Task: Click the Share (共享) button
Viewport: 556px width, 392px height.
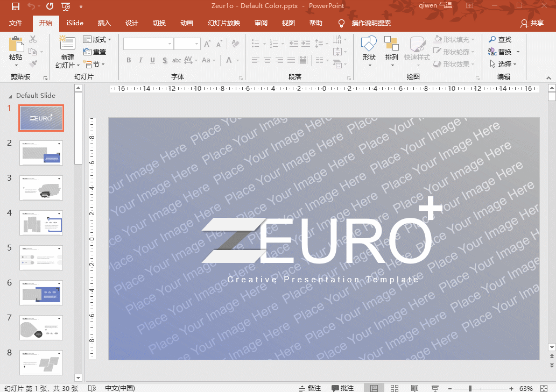Action: pos(532,23)
